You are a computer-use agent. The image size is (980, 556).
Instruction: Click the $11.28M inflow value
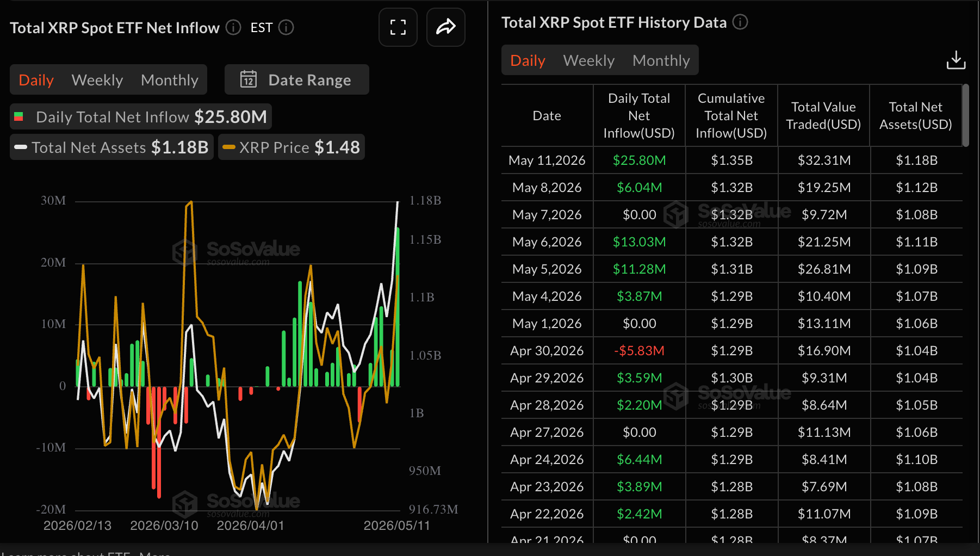[640, 269]
